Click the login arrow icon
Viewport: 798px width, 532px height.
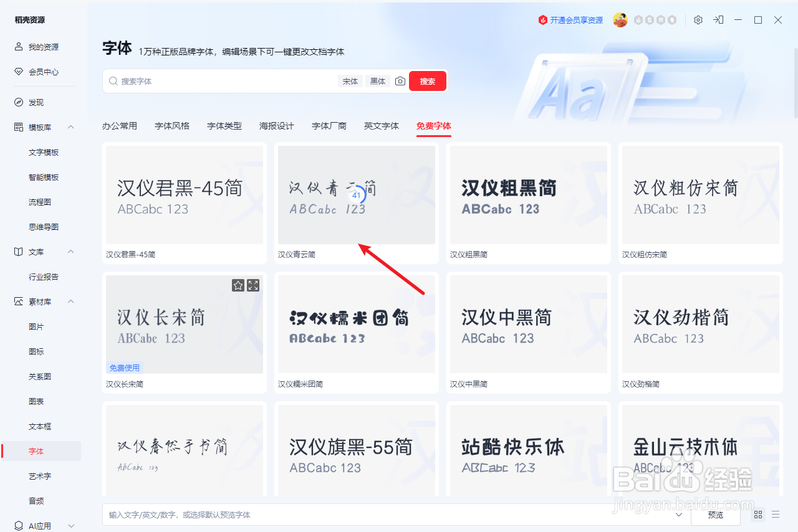(718, 20)
